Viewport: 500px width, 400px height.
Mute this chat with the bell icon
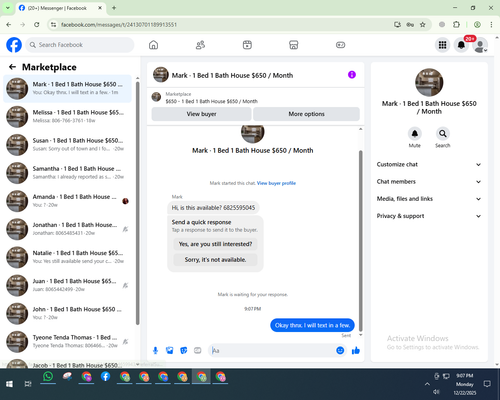(415, 134)
